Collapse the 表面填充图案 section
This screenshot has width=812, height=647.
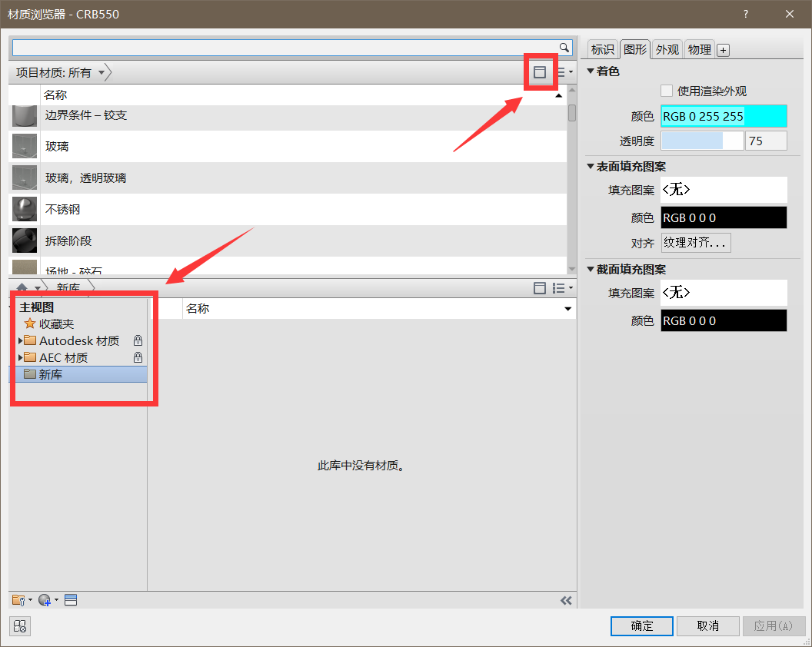pos(591,166)
